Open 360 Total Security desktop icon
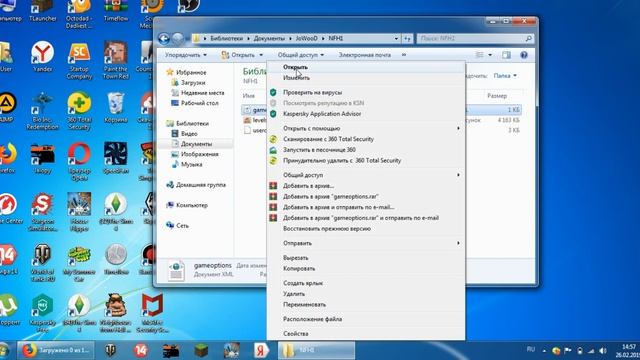Viewport: 640px width, 360px height. point(79,111)
